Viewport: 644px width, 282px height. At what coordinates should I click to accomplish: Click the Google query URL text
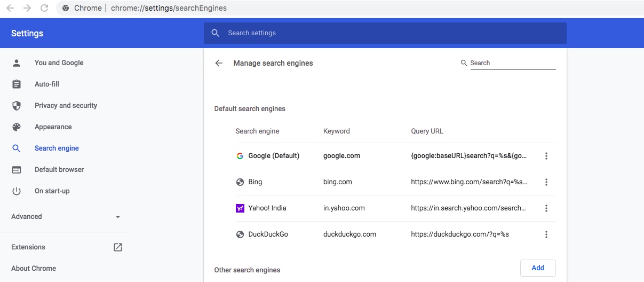click(469, 156)
